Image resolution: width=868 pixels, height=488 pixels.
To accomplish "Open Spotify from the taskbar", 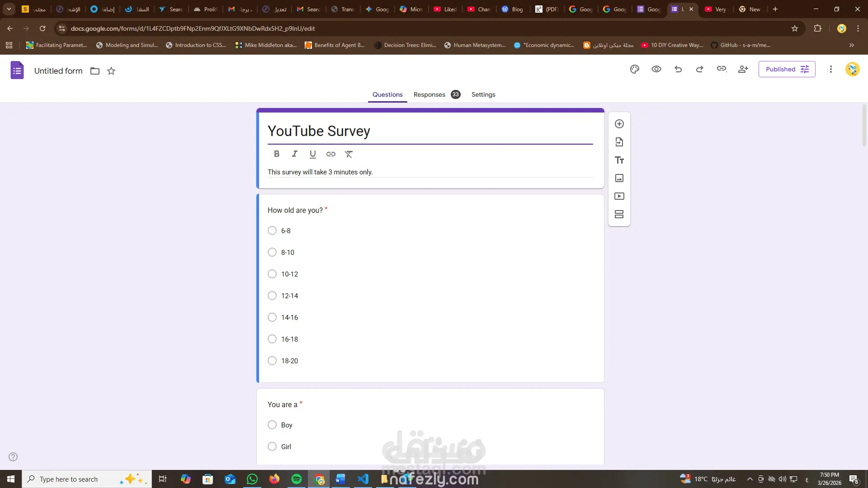I will click(x=297, y=479).
